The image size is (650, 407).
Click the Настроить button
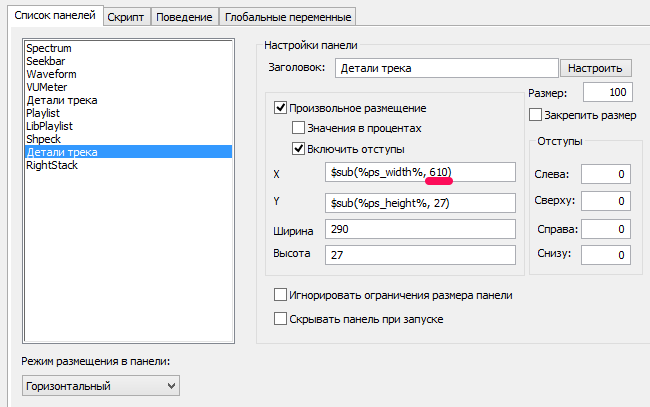(596, 68)
